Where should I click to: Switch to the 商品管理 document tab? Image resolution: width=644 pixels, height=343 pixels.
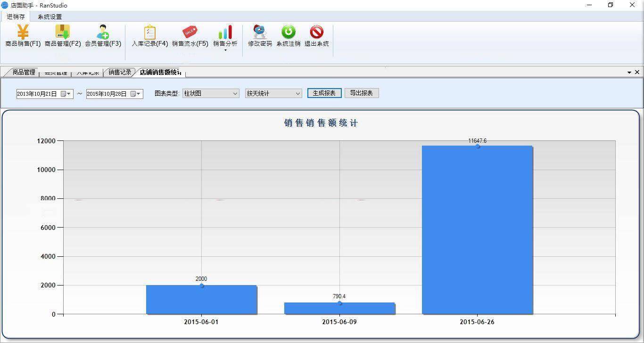click(x=24, y=72)
